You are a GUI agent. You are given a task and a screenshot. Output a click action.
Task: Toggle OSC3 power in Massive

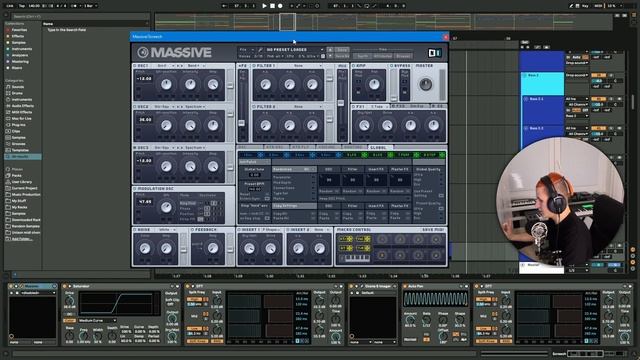(x=135, y=148)
